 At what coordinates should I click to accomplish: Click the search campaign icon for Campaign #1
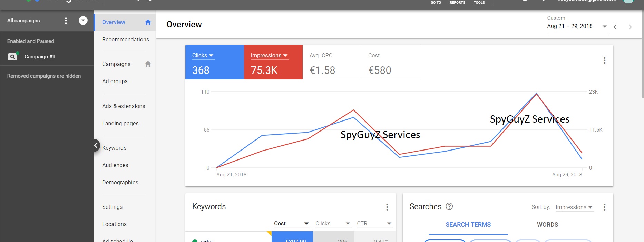coord(12,56)
